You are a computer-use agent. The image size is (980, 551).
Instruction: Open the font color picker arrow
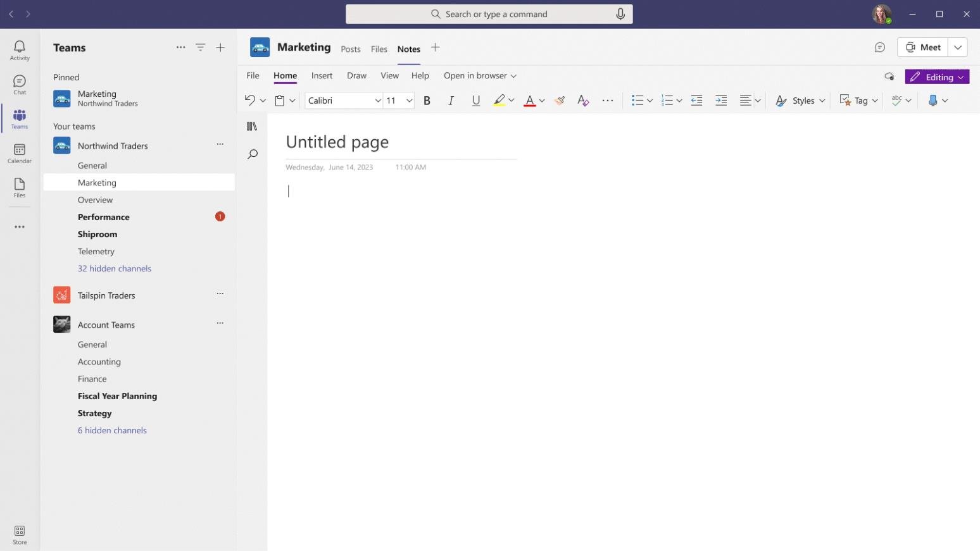tap(542, 101)
